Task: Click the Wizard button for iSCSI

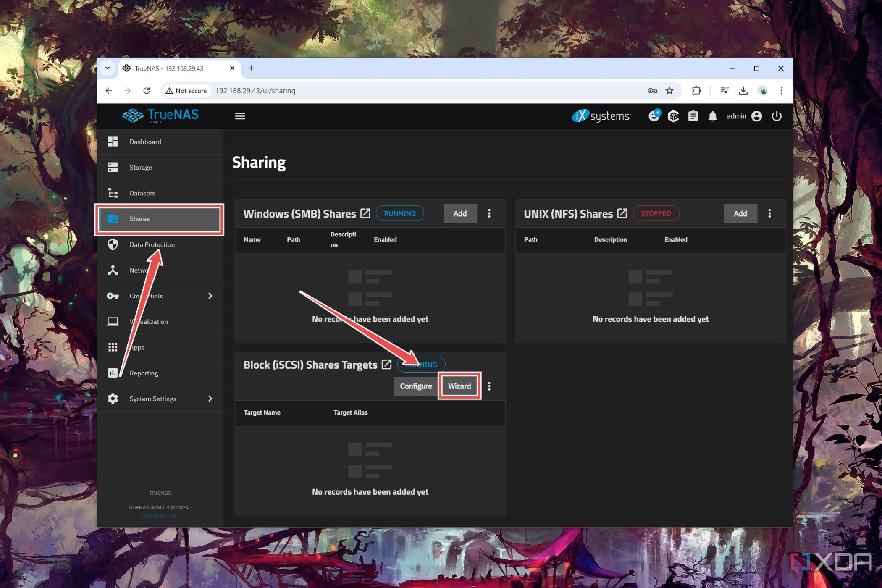Action: [x=459, y=386]
